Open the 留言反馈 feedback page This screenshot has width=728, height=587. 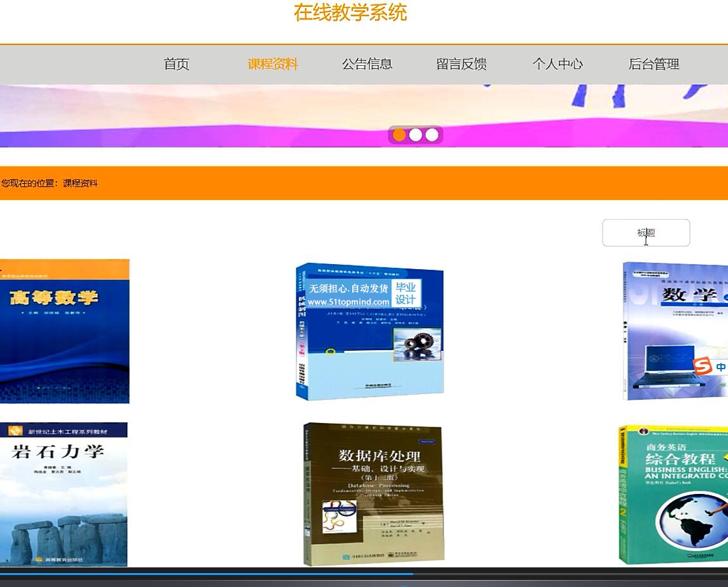click(461, 64)
